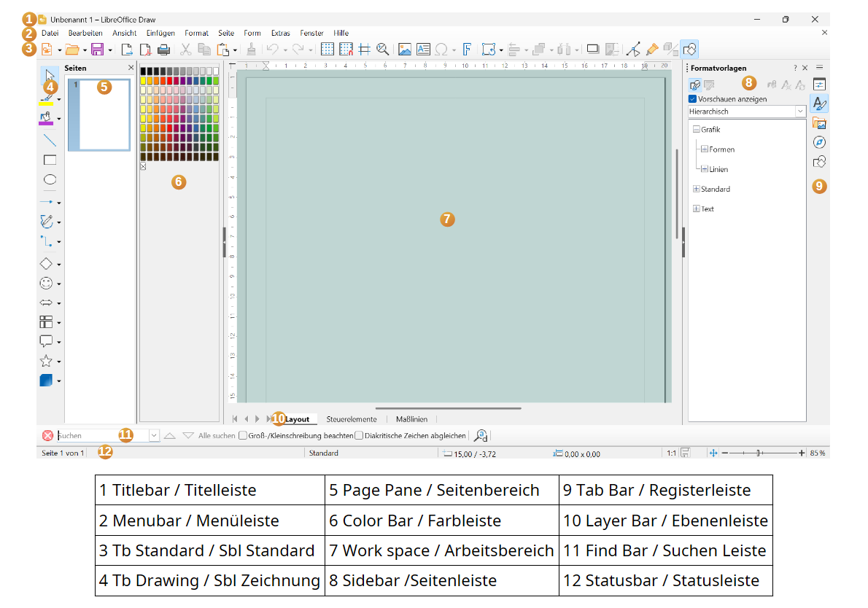
Task: Close the Seiten page pane
Action: tap(131, 68)
